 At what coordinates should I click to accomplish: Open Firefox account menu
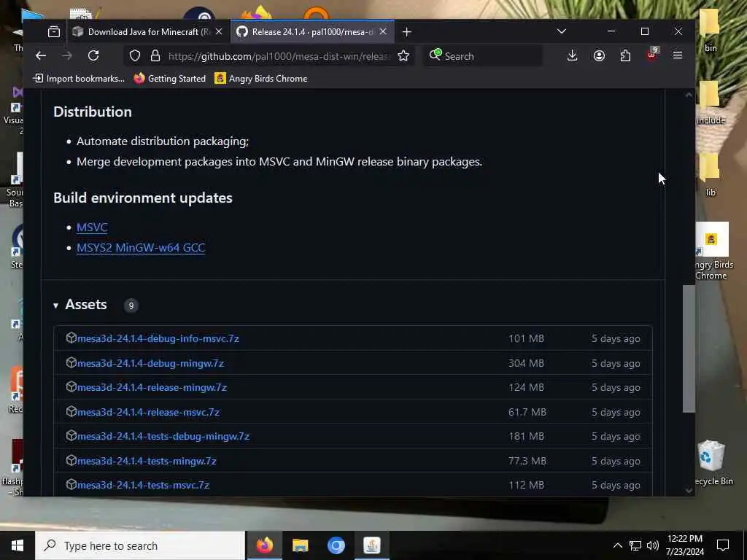[x=599, y=55]
